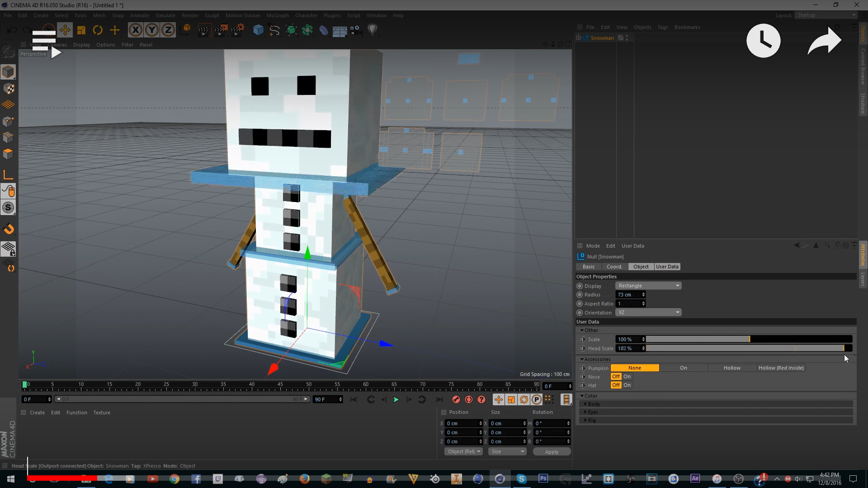The width and height of the screenshot is (868, 488).
Task: Open the Display dropdown showing Rectangle
Action: pos(648,286)
